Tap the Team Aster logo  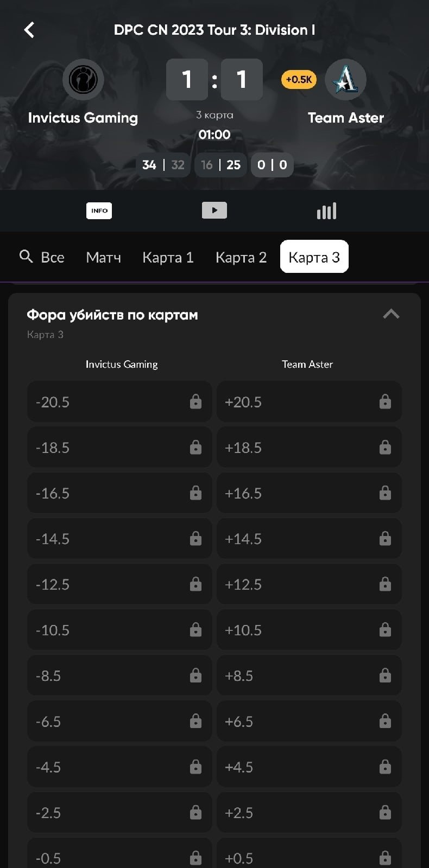tap(345, 80)
